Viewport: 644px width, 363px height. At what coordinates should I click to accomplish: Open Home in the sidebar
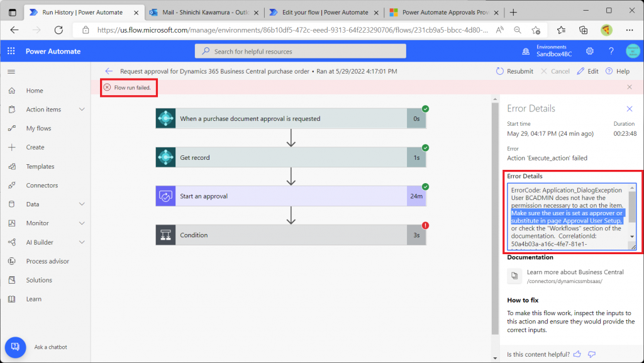(x=35, y=91)
